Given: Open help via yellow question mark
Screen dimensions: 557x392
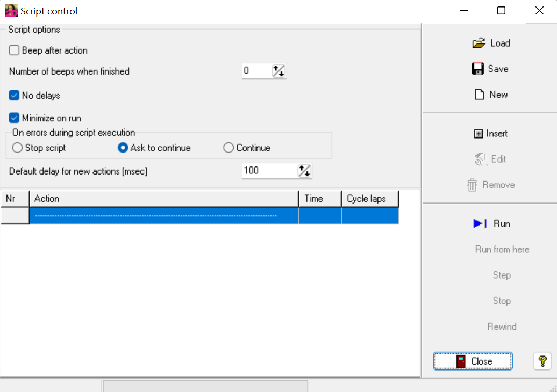Looking at the screenshot, I should (x=542, y=361).
